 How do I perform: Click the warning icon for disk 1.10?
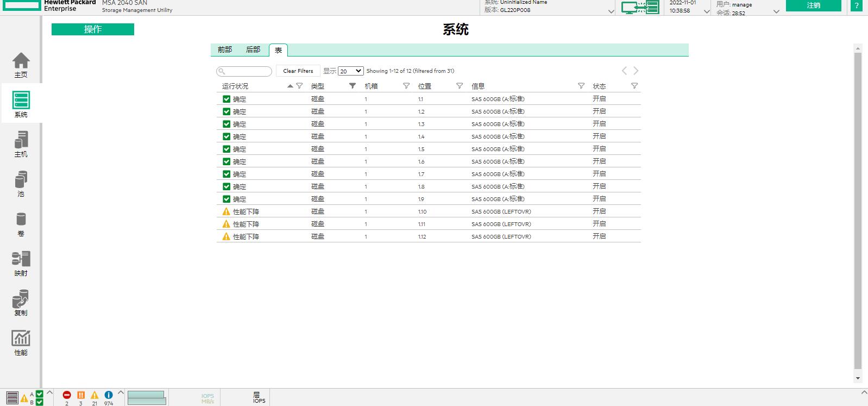pyautogui.click(x=227, y=211)
